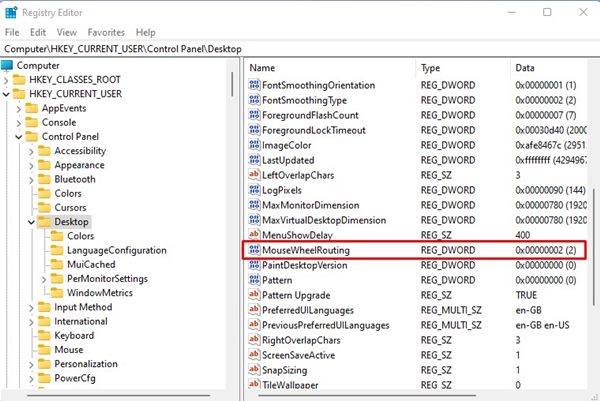The width and height of the screenshot is (600, 401).
Task: Open the Favorites menu
Action: 106,33
